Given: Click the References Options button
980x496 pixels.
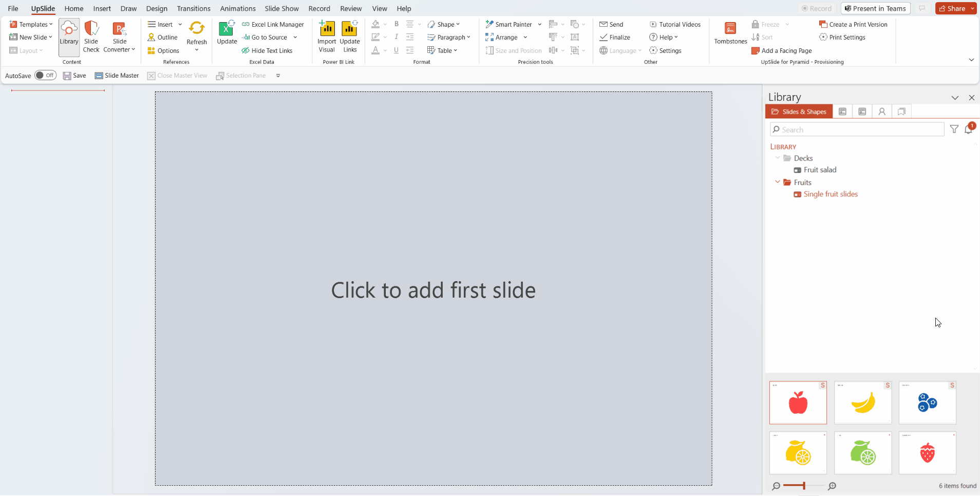Looking at the screenshot, I should 163,50.
